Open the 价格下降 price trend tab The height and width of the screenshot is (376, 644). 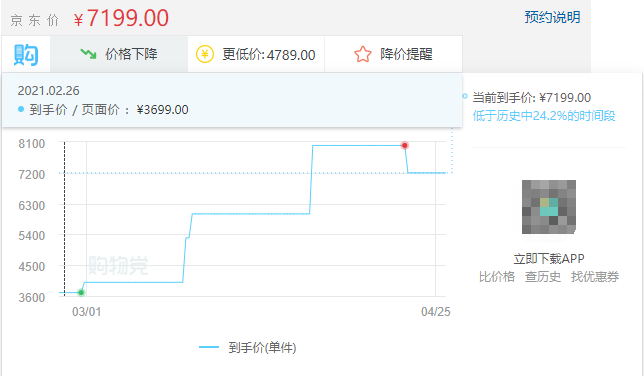pos(119,54)
